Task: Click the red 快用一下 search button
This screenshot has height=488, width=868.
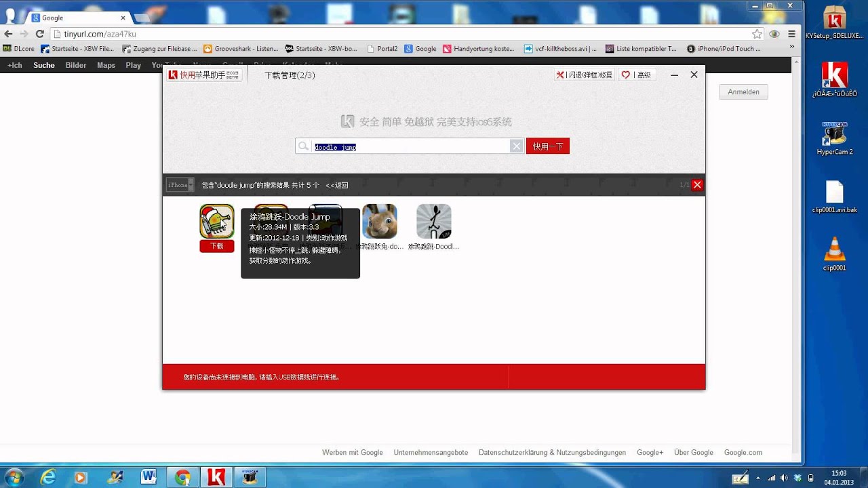Action: [x=548, y=146]
